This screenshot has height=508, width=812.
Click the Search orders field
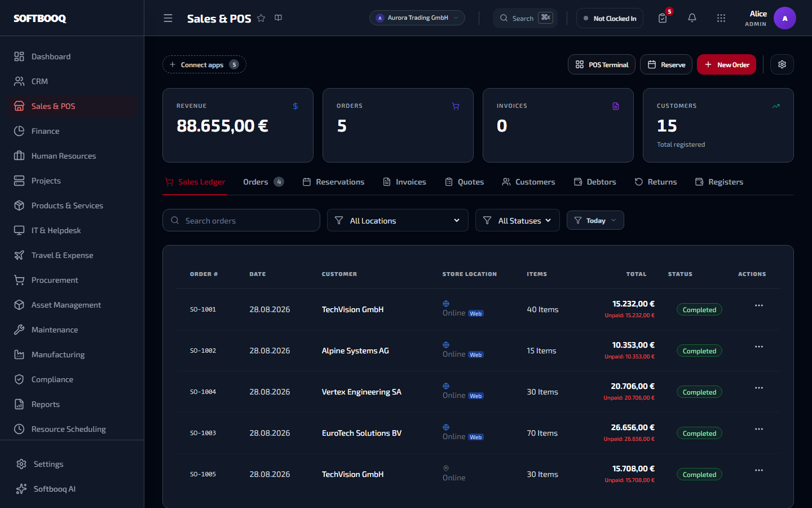pos(241,220)
